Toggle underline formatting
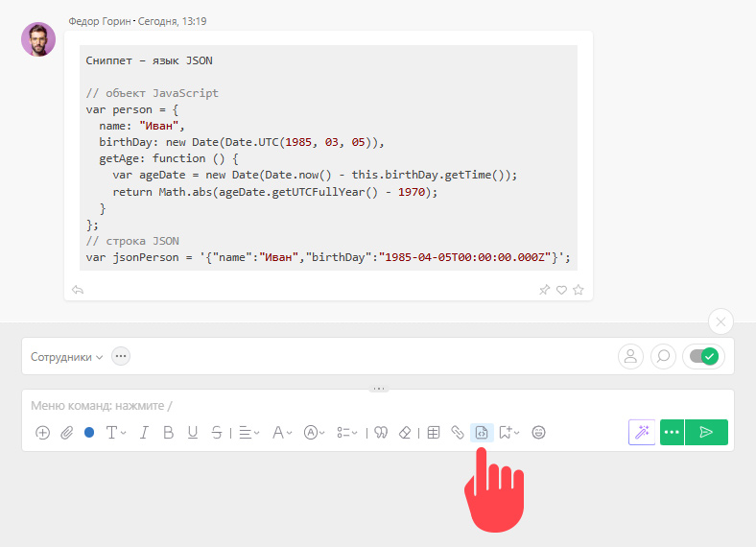Image resolution: width=756 pixels, height=547 pixels. (x=193, y=433)
